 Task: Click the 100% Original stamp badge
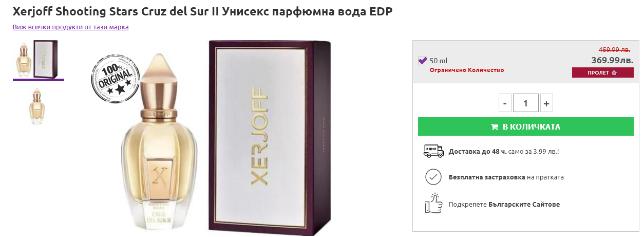click(112, 80)
